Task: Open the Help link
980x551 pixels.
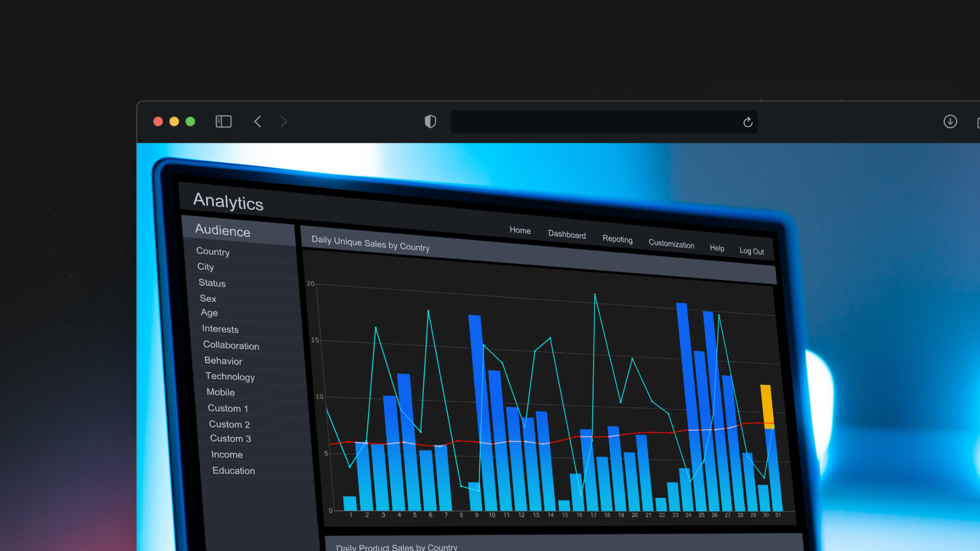Action: point(717,248)
